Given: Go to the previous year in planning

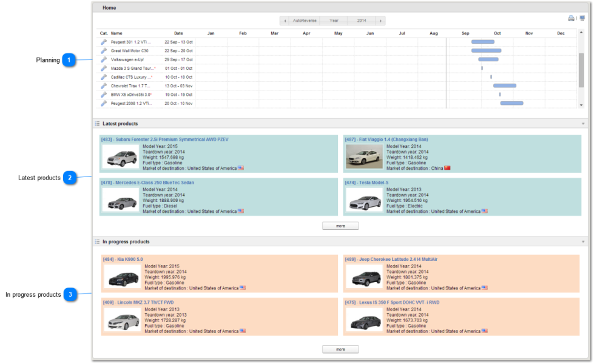Looking at the screenshot, I should (285, 21).
